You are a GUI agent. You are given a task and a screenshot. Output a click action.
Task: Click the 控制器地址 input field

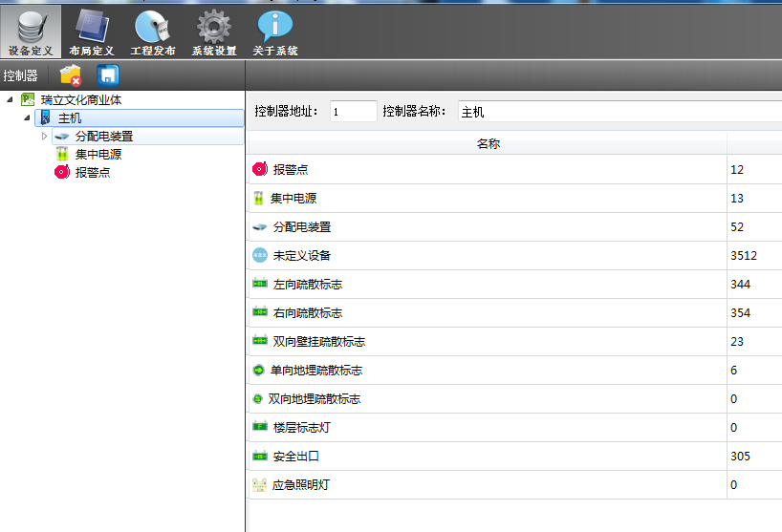353,112
